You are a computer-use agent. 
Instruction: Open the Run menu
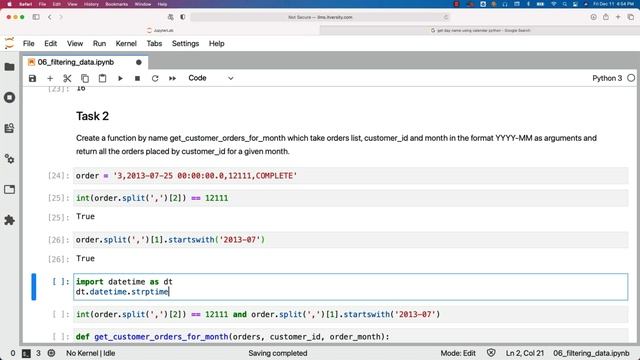99,44
